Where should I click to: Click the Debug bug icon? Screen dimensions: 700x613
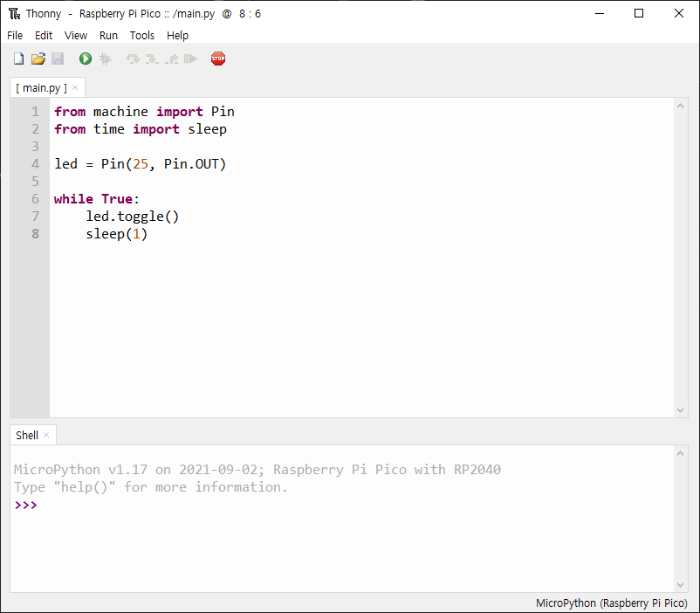point(106,59)
